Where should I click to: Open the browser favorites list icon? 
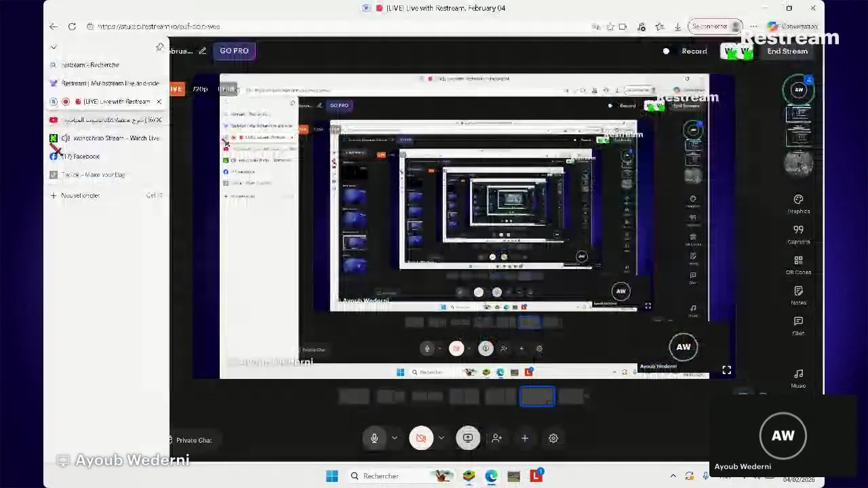tap(660, 26)
